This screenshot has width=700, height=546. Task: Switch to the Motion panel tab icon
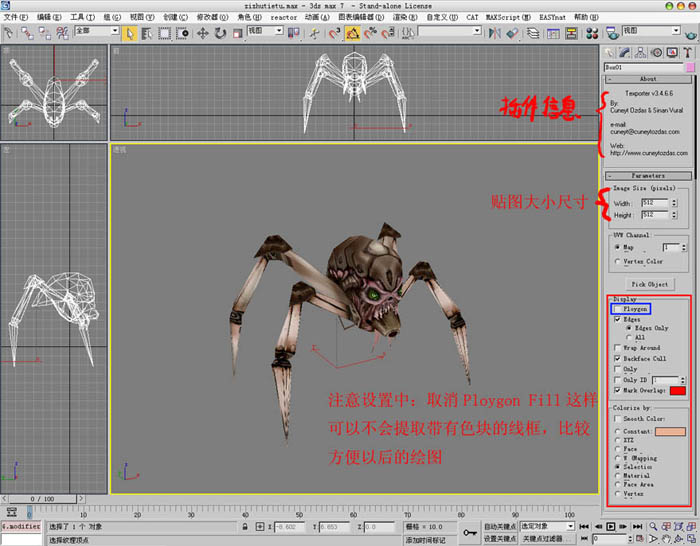click(656, 53)
